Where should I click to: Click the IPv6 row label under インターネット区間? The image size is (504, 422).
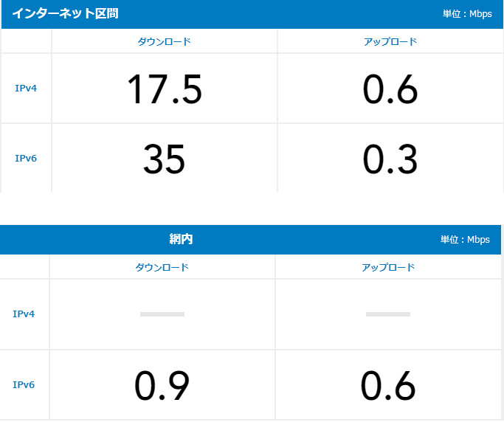(x=26, y=158)
